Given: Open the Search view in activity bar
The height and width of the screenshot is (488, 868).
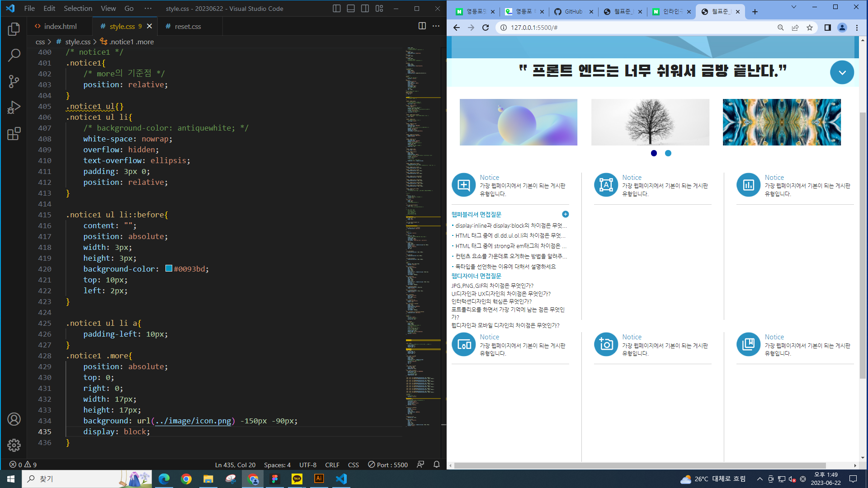Looking at the screenshot, I should 14,55.
